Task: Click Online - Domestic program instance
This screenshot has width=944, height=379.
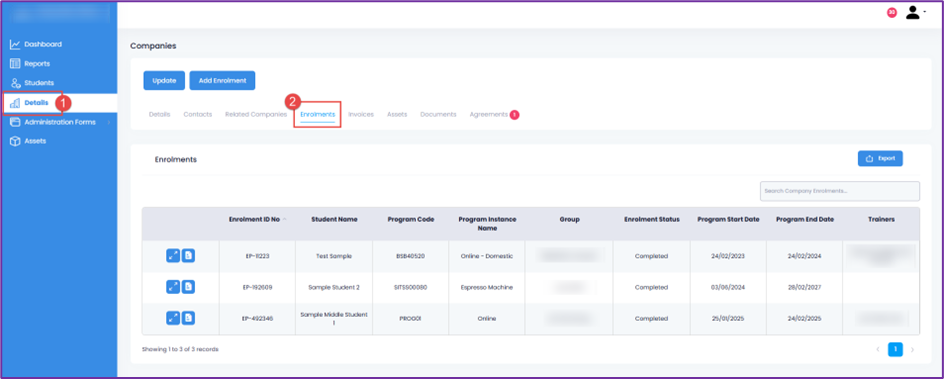Action: [x=486, y=256]
